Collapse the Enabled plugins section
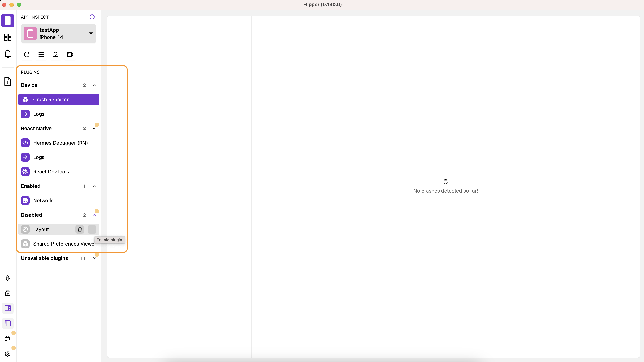Screen dimensions: 644x362 point(94,186)
